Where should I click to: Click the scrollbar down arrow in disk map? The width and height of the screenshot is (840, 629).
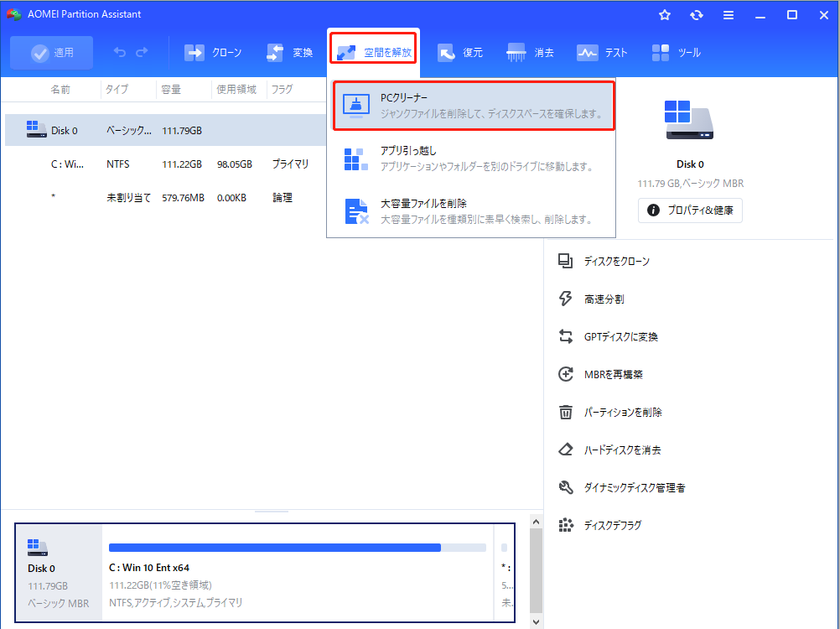pyautogui.click(x=537, y=622)
